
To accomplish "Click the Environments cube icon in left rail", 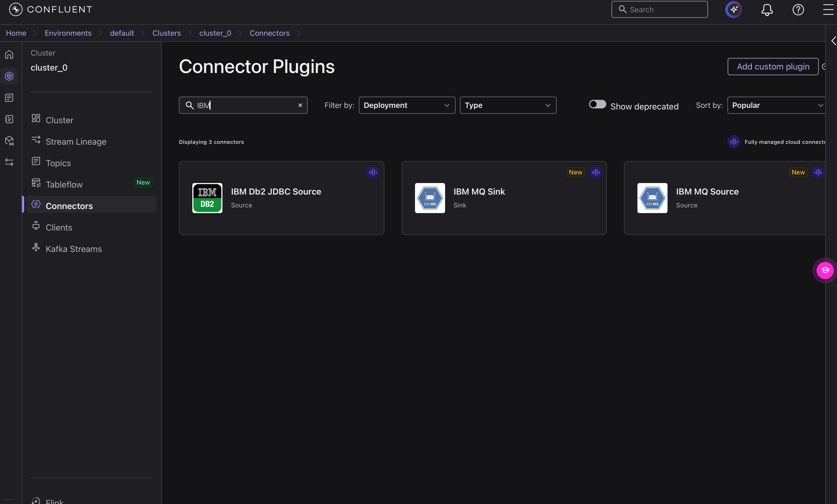I will (9, 76).
